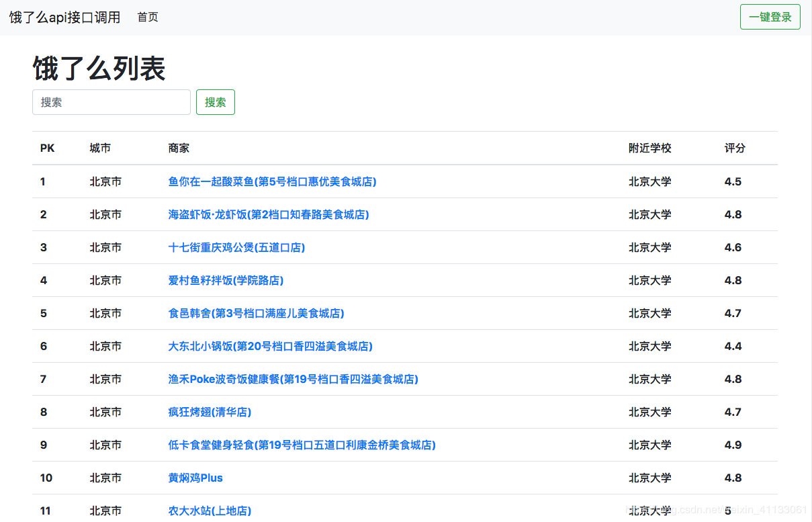Click the 城市 column header
This screenshot has width=812, height=522.
(x=100, y=148)
